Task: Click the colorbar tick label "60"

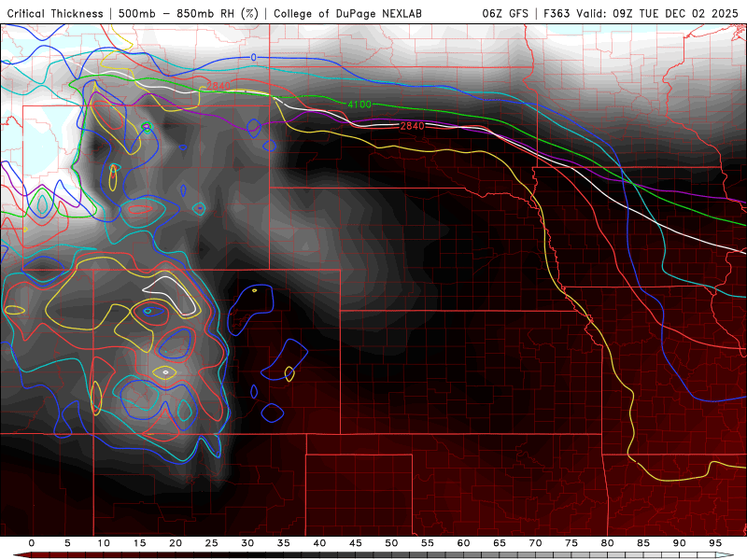Action: pyautogui.click(x=463, y=543)
